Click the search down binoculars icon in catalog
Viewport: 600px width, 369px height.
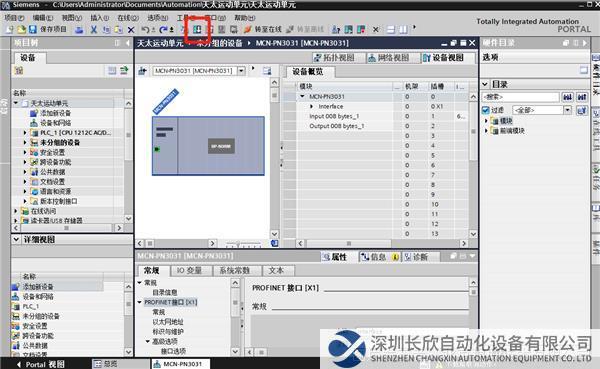[567, 97]
